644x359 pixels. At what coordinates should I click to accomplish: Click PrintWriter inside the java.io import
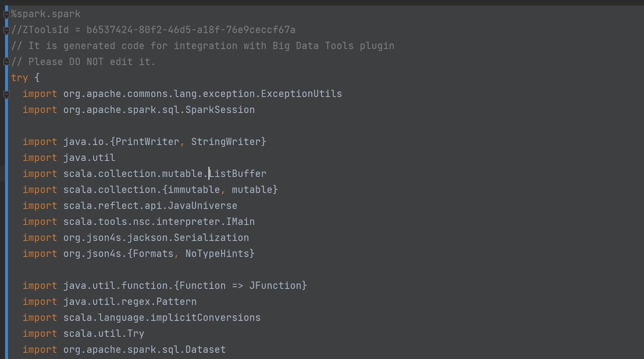click(x=147, y=142)
